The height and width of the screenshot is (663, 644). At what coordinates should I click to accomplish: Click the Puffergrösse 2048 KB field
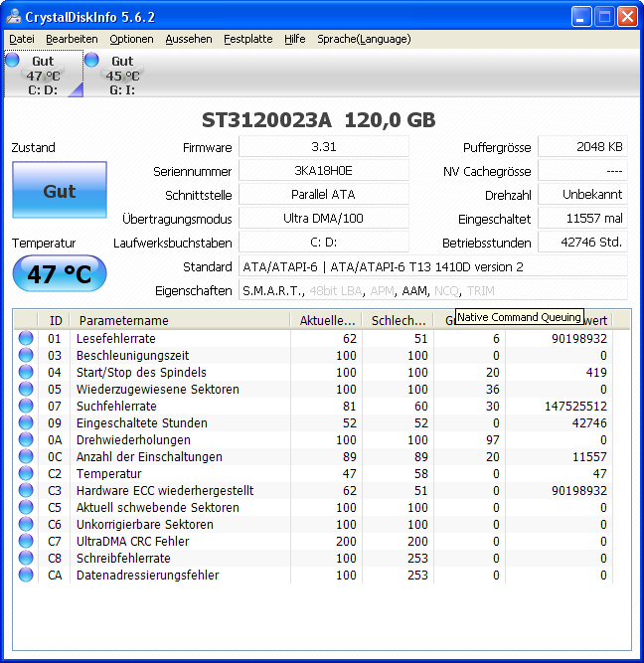coord(582,147)
